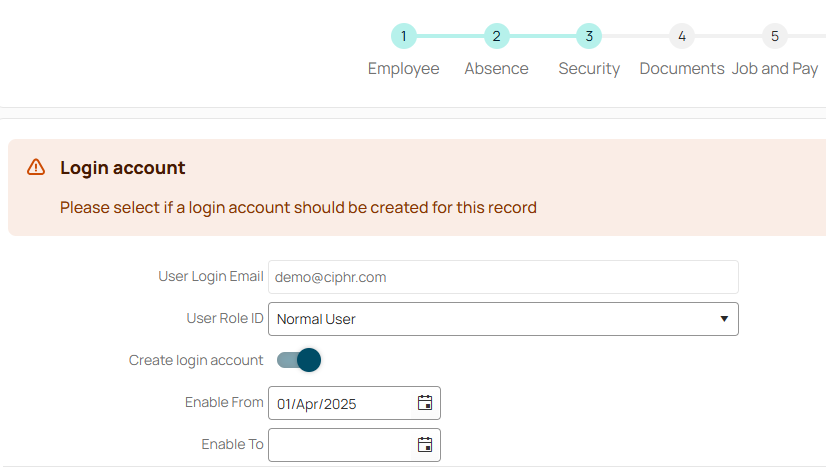Viewport: 826px width, 469px height.
Task: Focus the User Login Email field
Action: [x=503, y=277]
